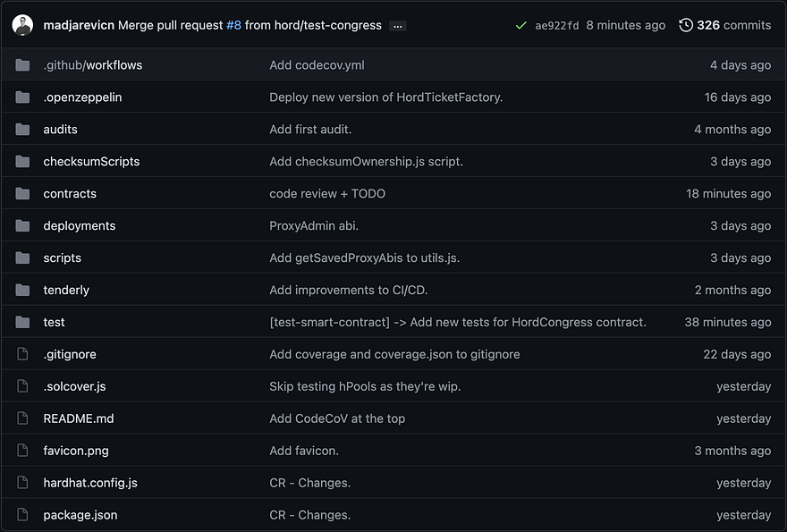
Task: Open the .github/workflows folder
Action: tap(93, 64)
